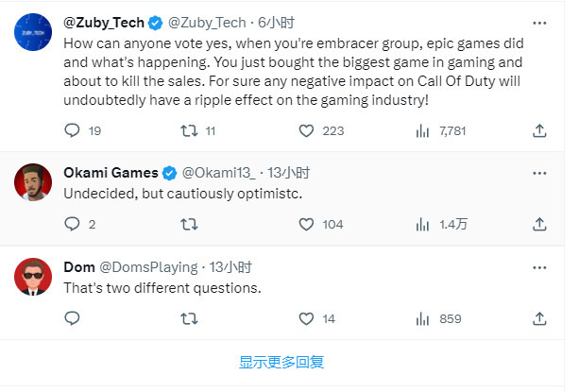
Task: Open the Zuby_Tech profile avatar
Action: point(33,37)
